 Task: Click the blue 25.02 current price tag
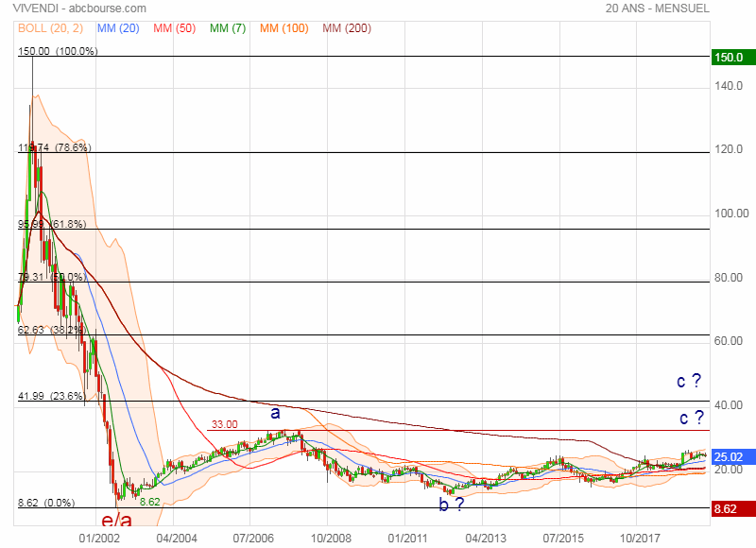click(733, 457)
